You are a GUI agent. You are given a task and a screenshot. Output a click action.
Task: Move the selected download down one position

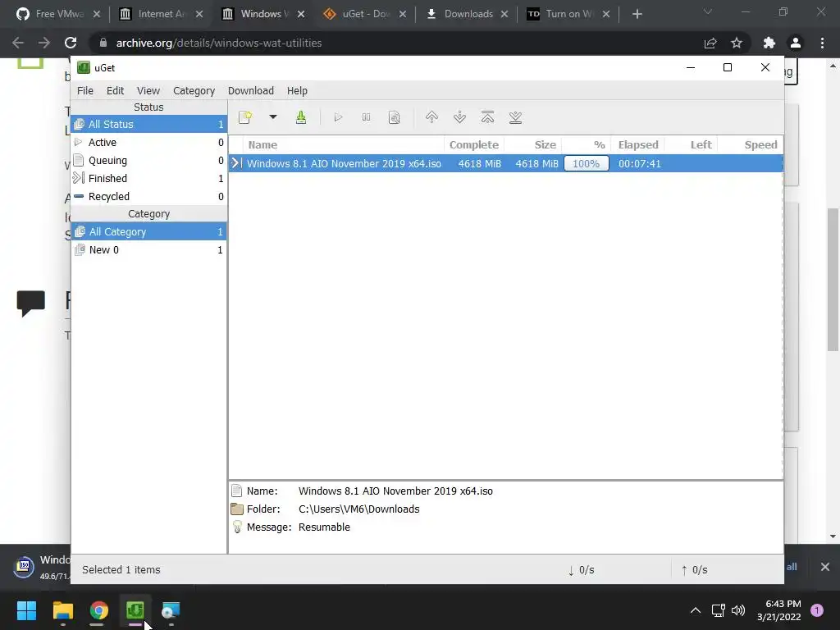click(459, 117)
